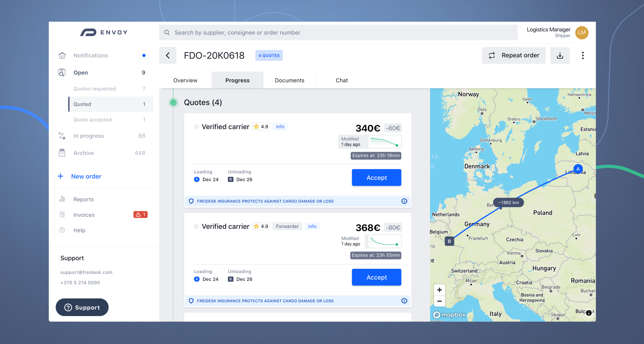Screen dimensions: 644x344
Task: Expand the Open orders section
Action: (x=81, y=73)
